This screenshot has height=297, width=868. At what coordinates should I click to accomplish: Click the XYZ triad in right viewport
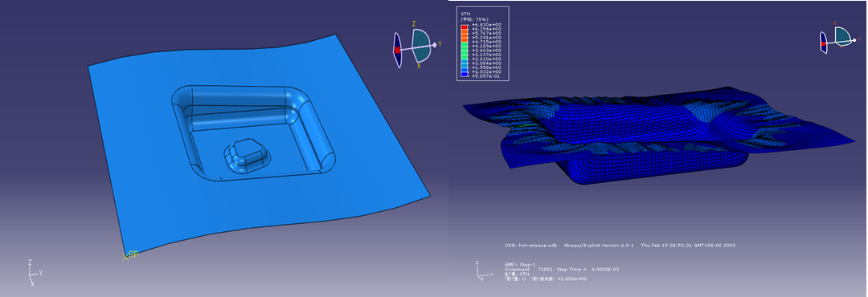pyautogui.click(x=481, y=270)
